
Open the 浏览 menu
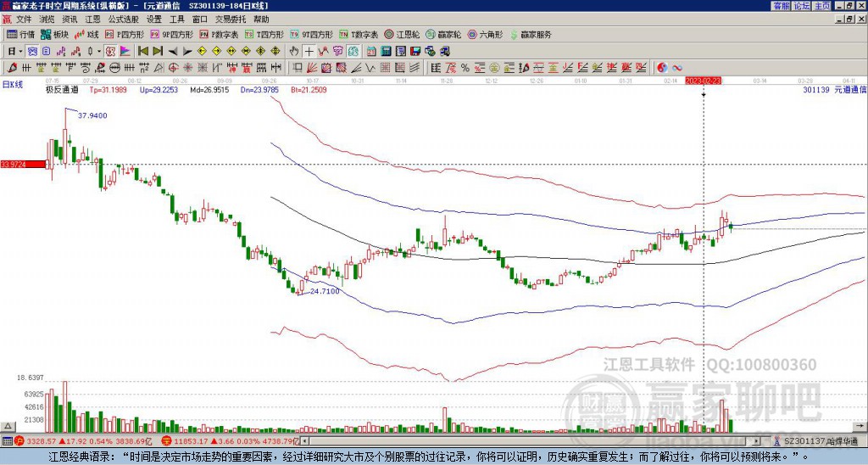pyautogui.click(x=47, y=20)
